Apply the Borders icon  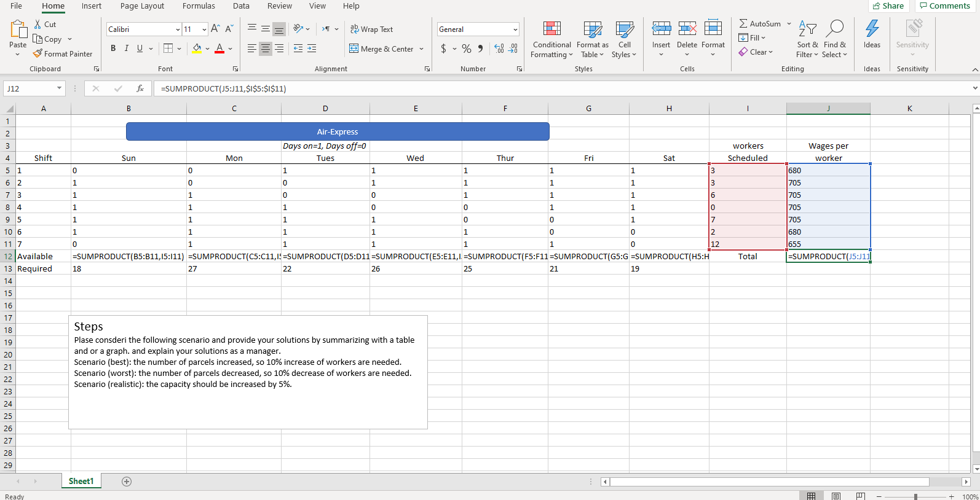pyautogui.click(x=168, y=48)
